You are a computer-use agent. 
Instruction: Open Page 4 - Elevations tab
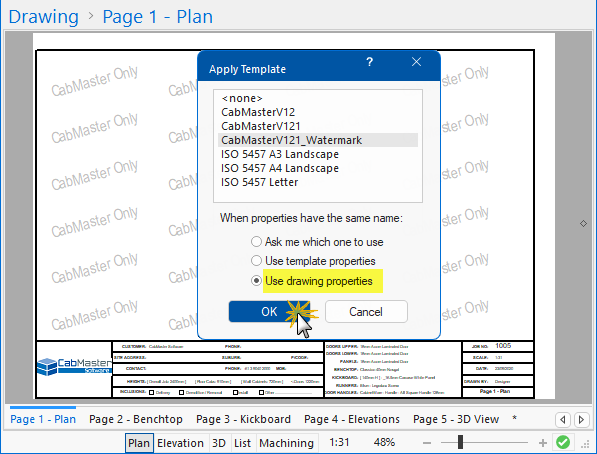[352, 419]
